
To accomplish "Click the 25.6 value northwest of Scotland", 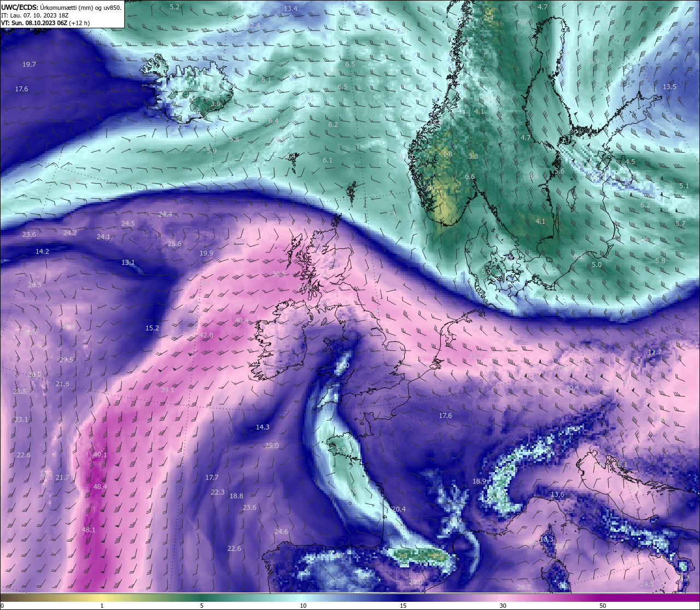I will point(174,244).
